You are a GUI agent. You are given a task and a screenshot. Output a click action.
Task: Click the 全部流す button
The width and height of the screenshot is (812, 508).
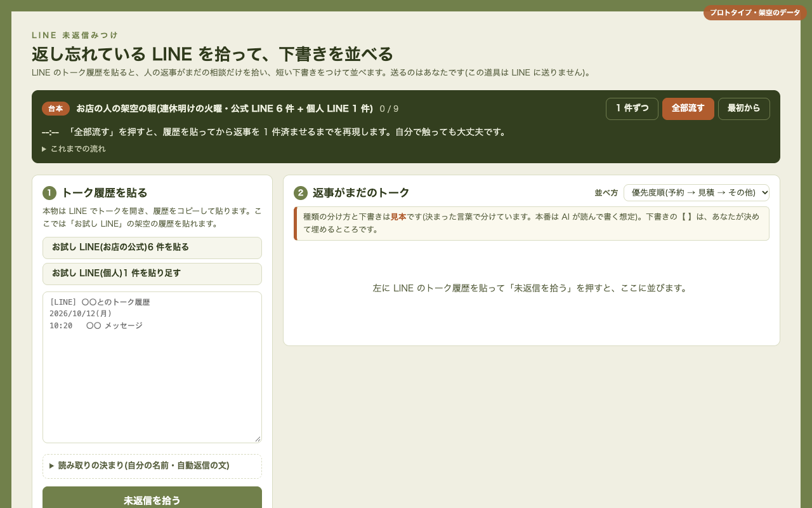[688, 109]
